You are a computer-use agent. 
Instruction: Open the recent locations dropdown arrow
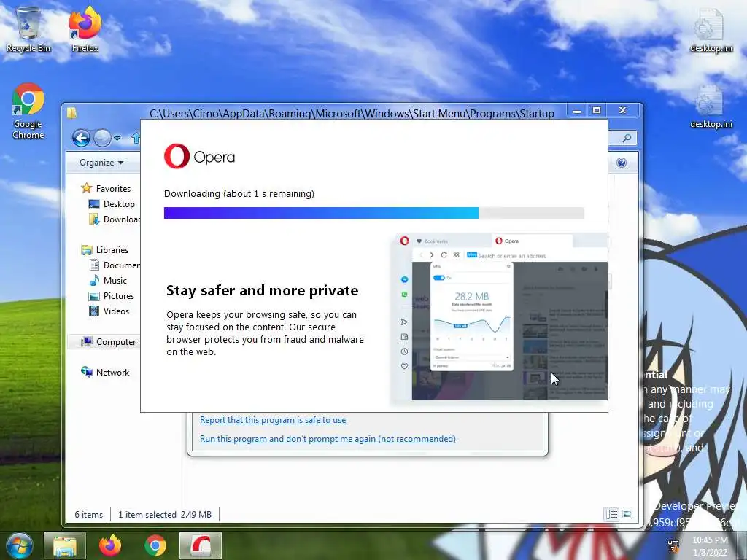click(117, 139)
